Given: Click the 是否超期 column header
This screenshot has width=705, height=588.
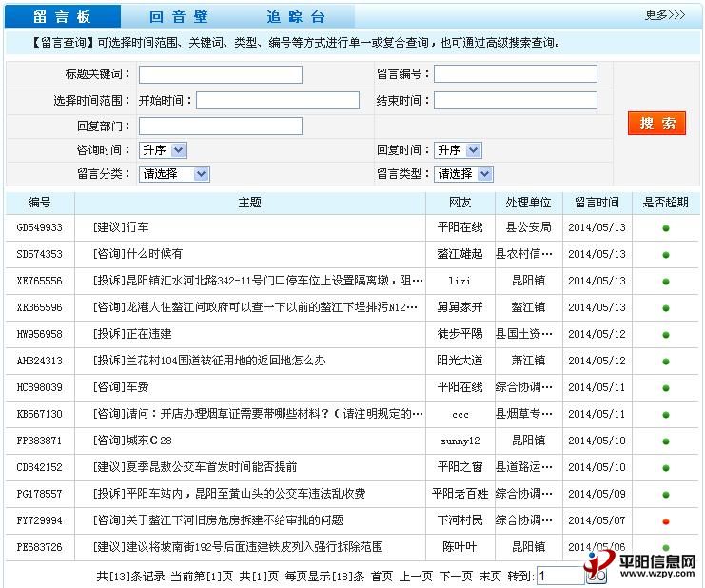Looking at the screenshot, I should click(x=665, y=203).
